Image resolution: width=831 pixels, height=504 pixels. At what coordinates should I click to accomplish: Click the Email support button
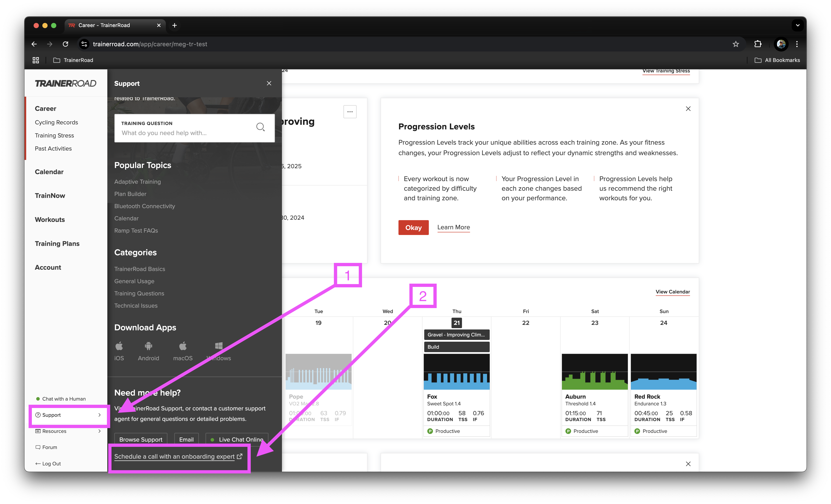pyautogui.click(x=186, y=440)
